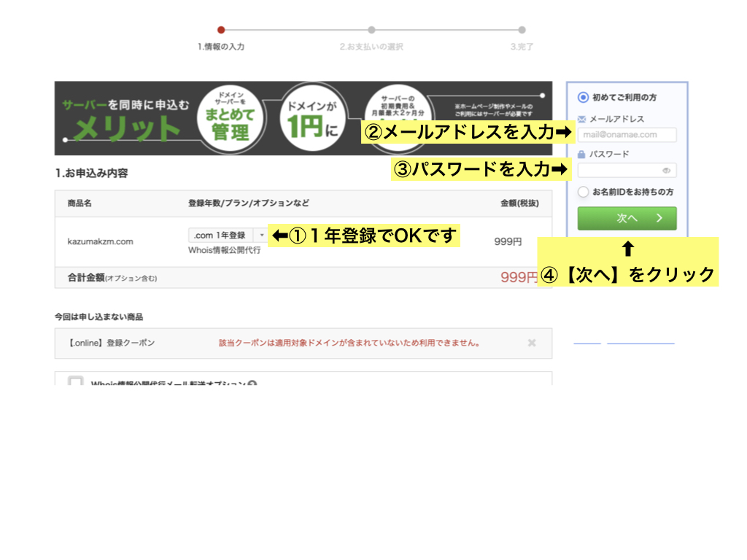
Task: Click step 2.お支払いの選択 indicator
Action: point(371,30)
